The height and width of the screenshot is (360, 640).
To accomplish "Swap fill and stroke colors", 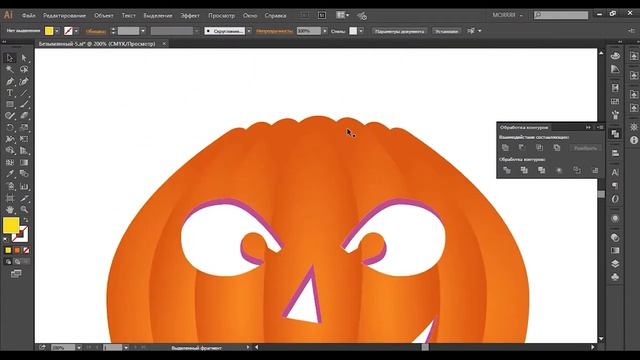I will pos(25,220).
